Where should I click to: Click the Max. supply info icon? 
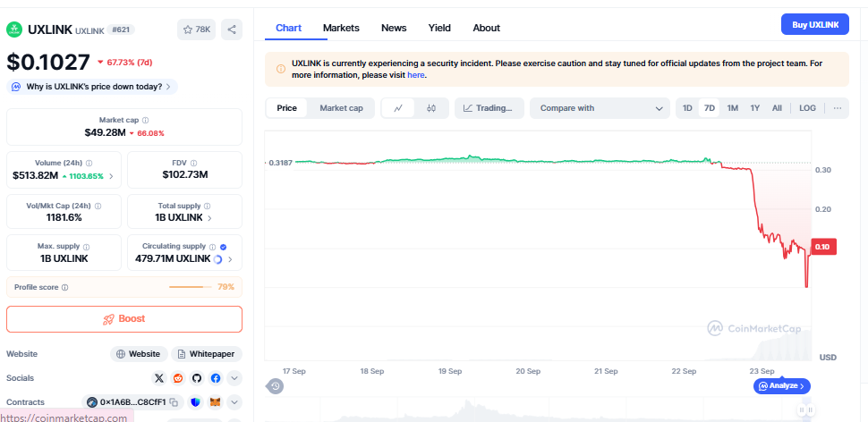coord(87,247)
